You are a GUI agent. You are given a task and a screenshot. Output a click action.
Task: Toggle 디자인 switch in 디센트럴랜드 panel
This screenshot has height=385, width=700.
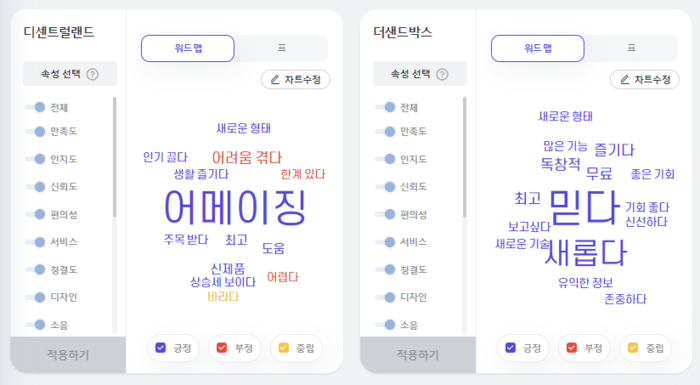tap(35, 297)
